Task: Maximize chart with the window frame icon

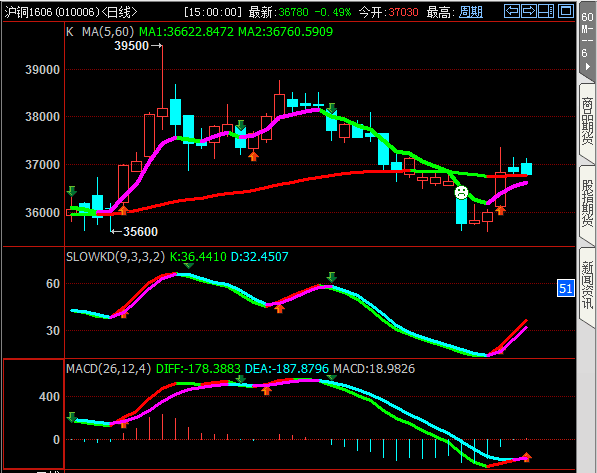Action: [566, 11]
